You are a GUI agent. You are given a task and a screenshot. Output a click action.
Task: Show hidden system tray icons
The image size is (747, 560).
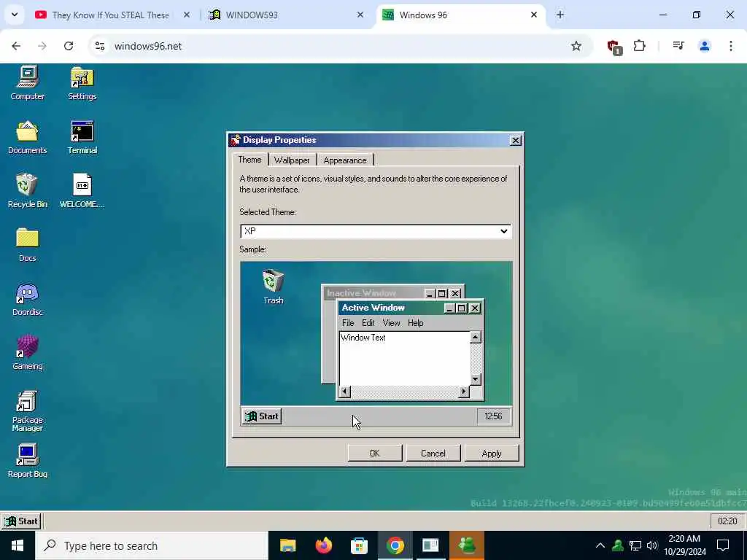[x=600, y=545]
